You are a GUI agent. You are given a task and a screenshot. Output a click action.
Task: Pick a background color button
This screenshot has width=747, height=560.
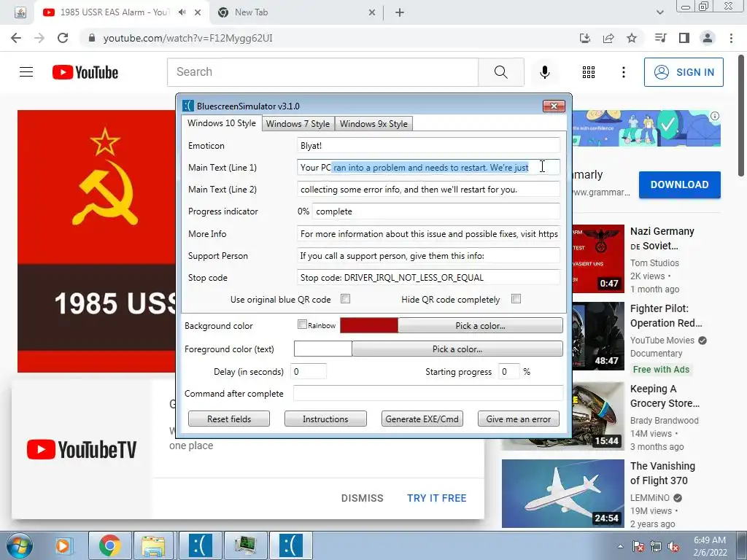pyautogui.click(x=480, y=326)
